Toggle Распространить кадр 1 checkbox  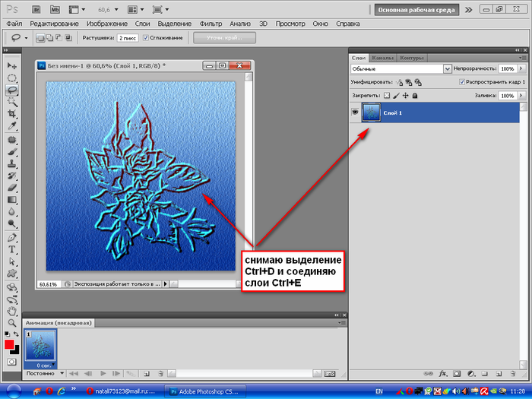tap(461, 82)
